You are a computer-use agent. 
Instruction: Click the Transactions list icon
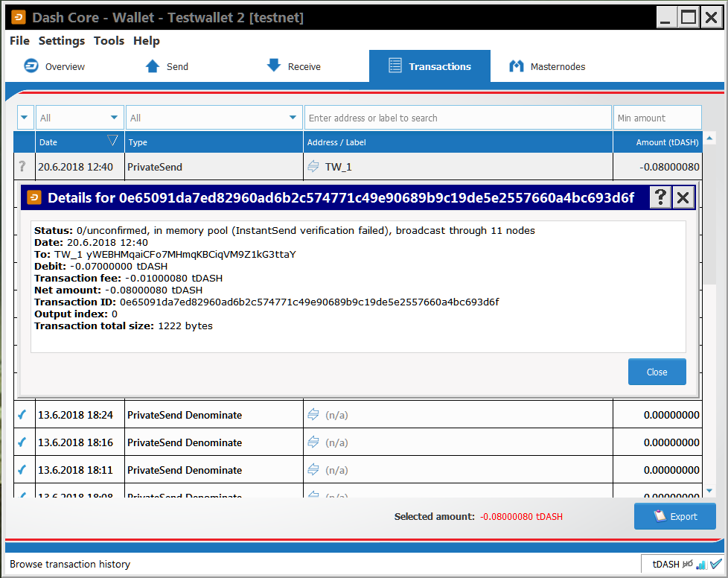(395, 66)
